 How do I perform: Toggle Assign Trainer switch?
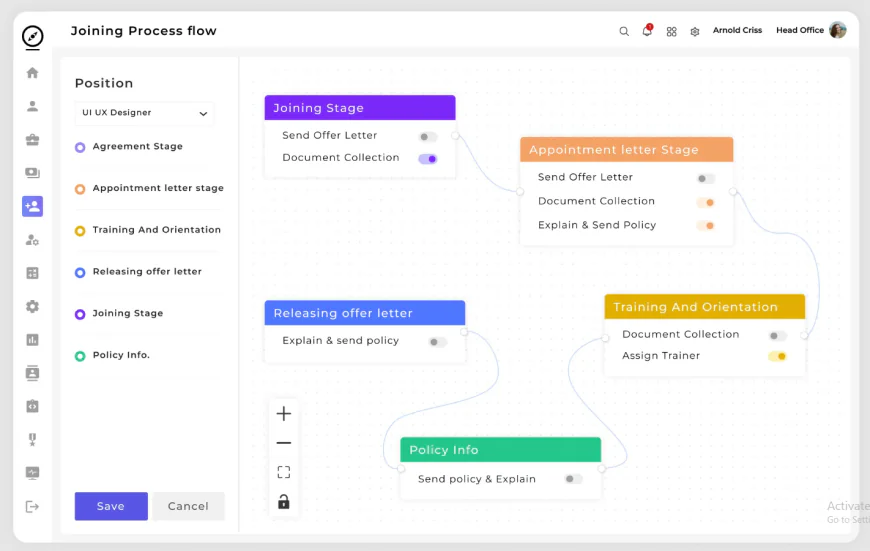pos(777,356)
